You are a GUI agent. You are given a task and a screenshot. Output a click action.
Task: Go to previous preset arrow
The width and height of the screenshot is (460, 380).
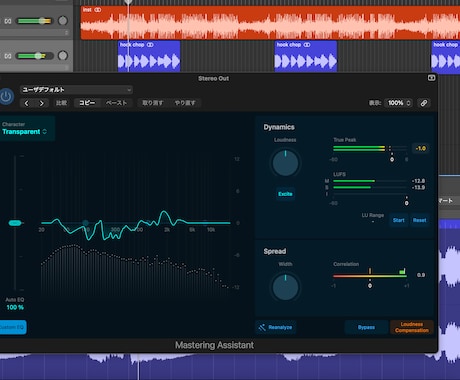(x=27, y=103)
